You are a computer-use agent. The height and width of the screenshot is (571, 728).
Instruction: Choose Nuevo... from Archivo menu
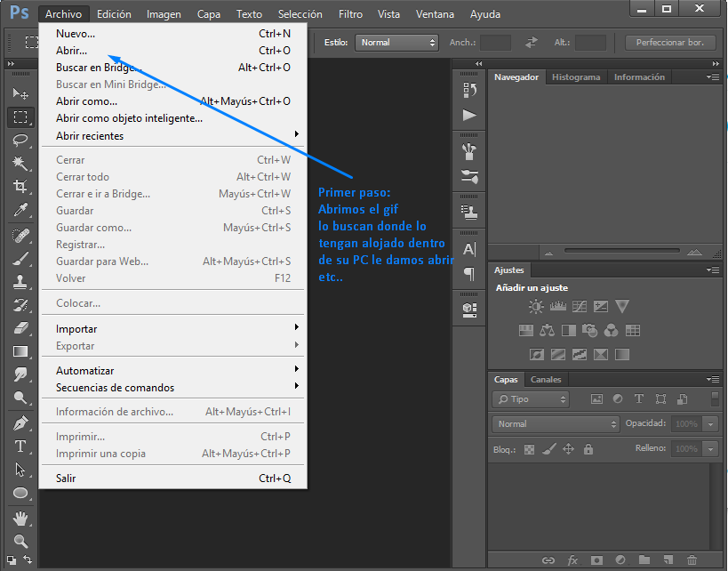click(x=172, y=34)
